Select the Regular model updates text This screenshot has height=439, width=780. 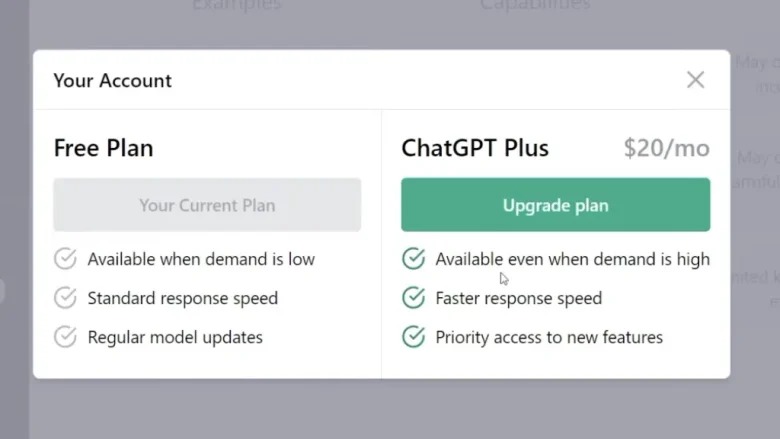(175, 337)
